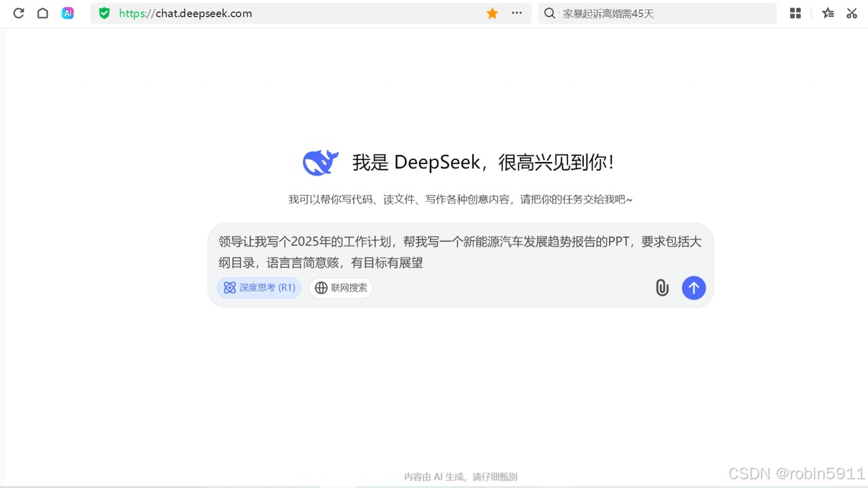The height and width of the screenshot is (488, 868).
Task: Click the green security shield icon
Action: tap(104, 13)
